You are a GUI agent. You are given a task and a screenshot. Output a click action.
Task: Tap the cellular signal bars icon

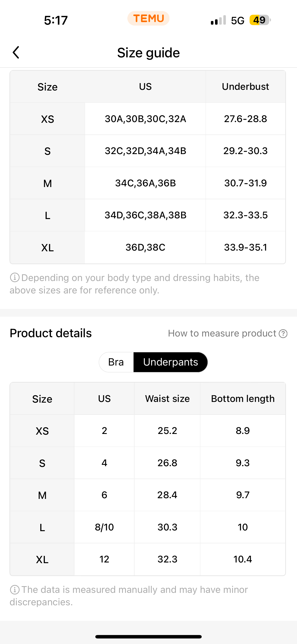218,20
